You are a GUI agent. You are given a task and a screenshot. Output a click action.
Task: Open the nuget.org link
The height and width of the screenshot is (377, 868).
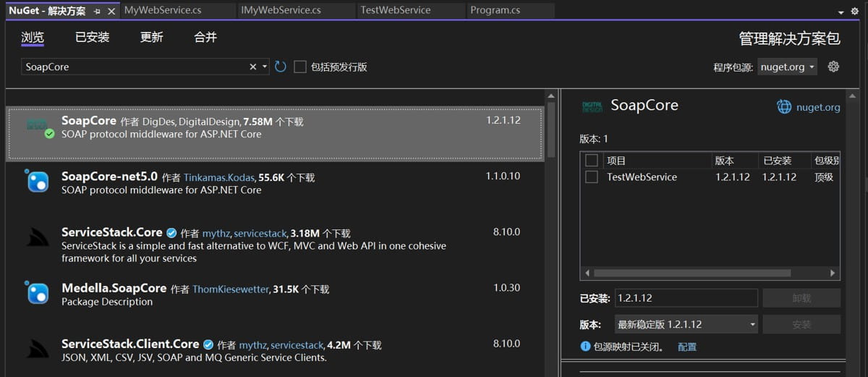[x=818, y=107]
